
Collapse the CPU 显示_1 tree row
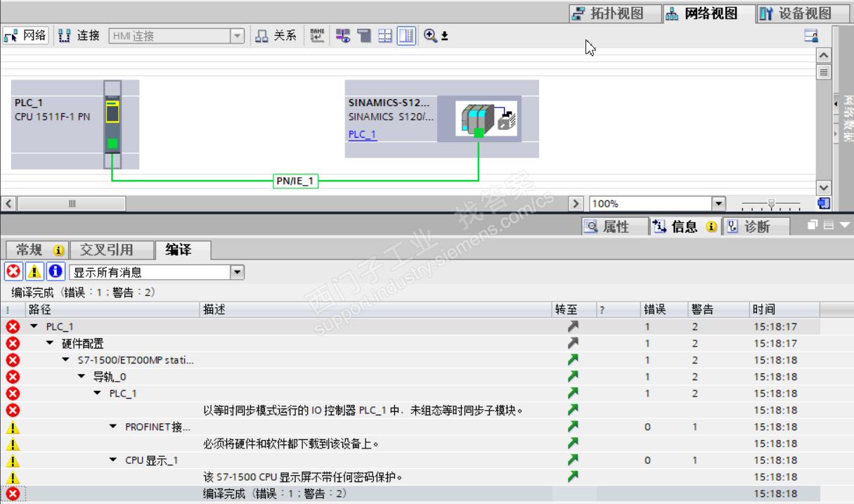[x=113, y=460]
